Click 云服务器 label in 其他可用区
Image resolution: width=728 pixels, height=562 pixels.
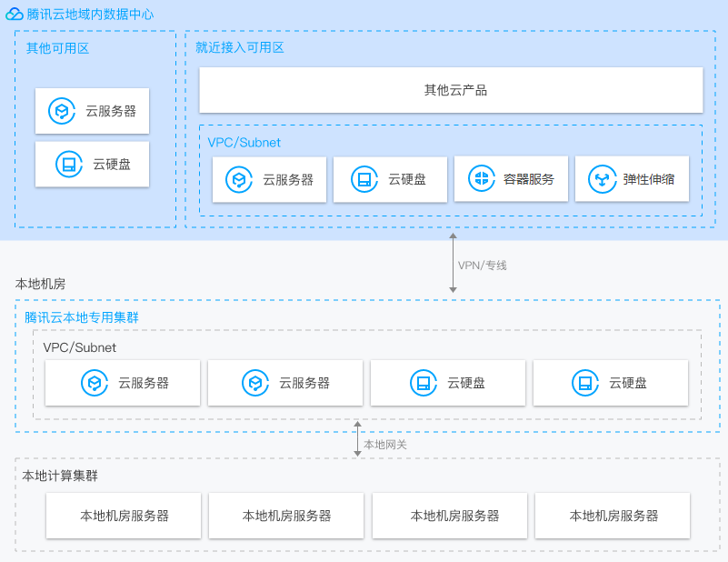coord(111,111)
